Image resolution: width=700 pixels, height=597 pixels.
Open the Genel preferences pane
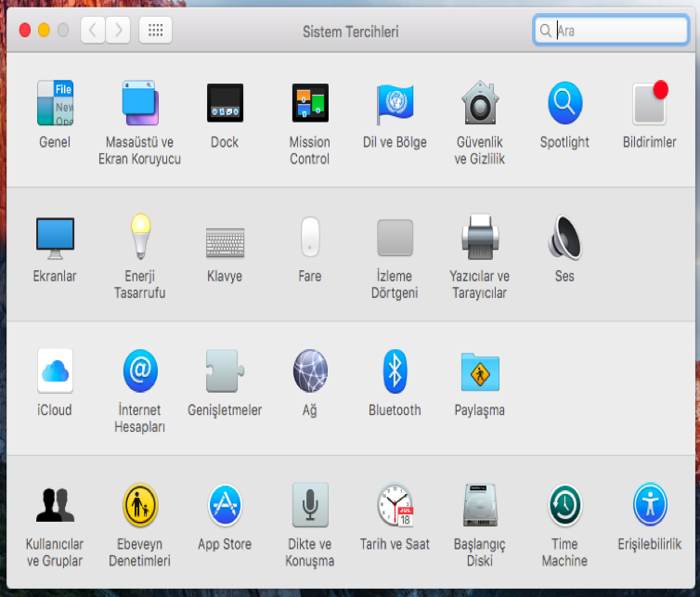55,103
